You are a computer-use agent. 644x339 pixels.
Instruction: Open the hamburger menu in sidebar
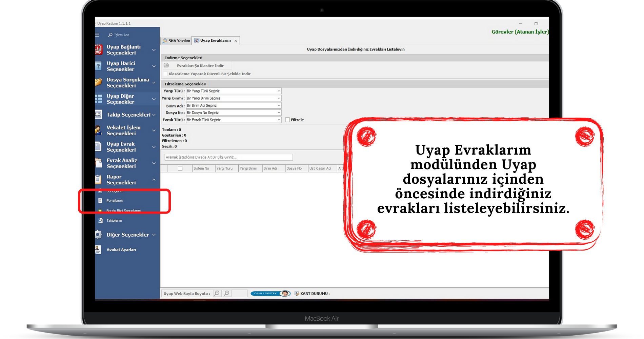point(97,35)
